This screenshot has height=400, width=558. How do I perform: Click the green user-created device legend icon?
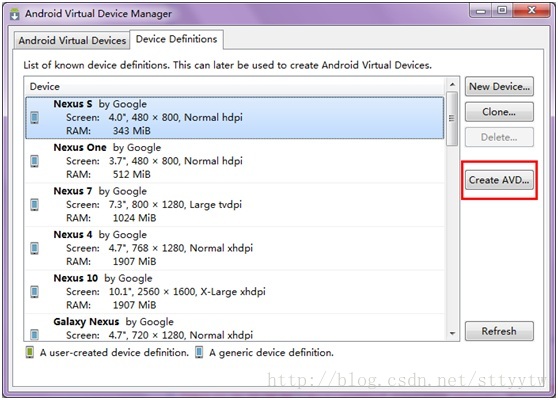coord(30,352)
